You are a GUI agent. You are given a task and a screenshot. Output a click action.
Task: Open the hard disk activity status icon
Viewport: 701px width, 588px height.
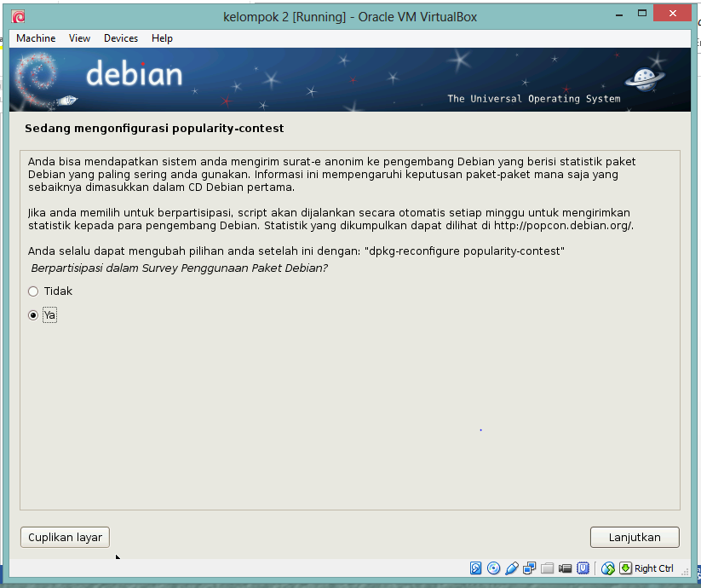pos(475,568)
